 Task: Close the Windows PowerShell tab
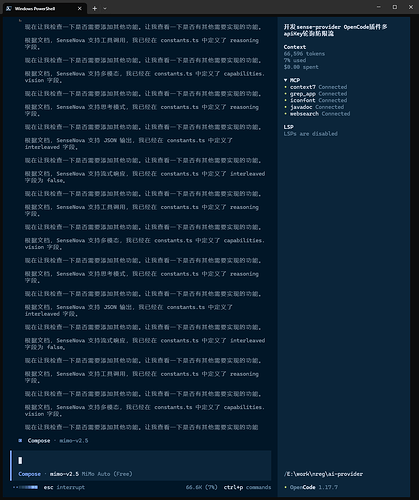pyautogui.click(x=79, y=9)
